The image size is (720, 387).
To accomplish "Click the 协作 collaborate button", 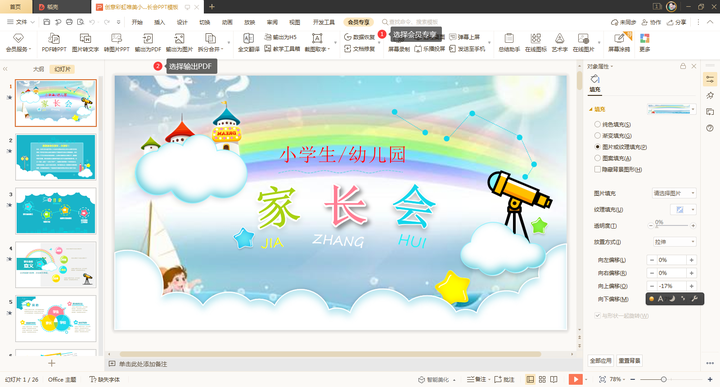I will click(651, 22).
